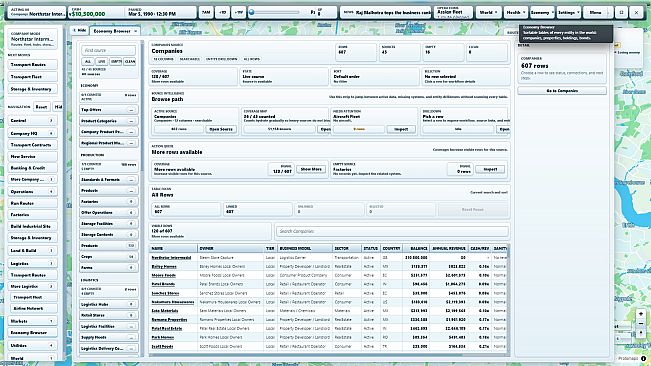Open the World dropdown in top bar
Viewport: 651px width, 366px height.
(x=488, y=12)
